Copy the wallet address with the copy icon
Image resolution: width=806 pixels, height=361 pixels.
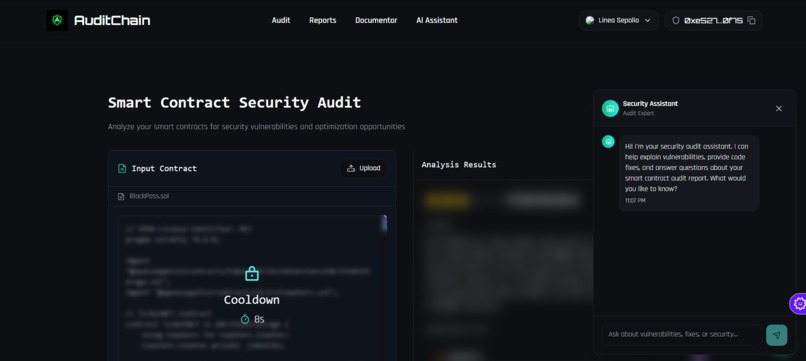point(752,21)
